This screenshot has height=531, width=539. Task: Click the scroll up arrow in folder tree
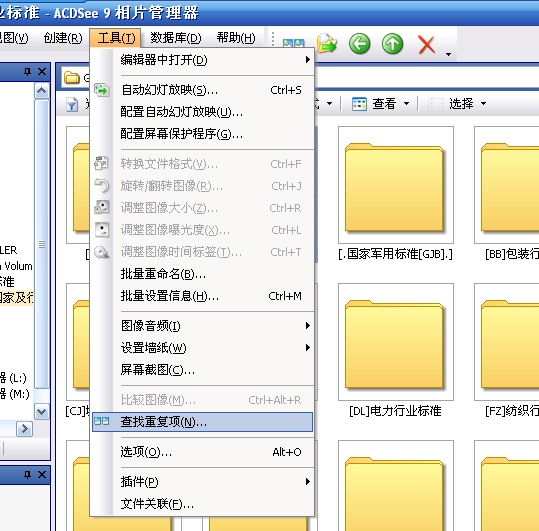coord(42,91)
